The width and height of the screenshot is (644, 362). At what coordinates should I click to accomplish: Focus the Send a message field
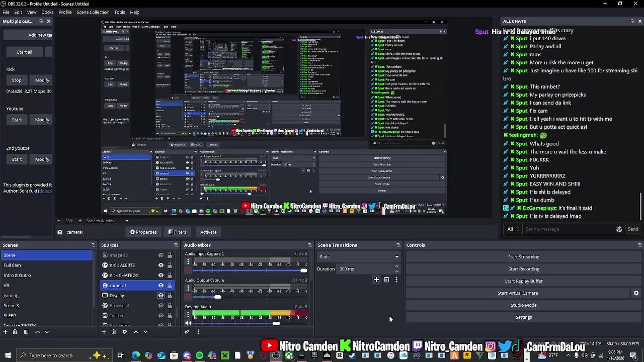[569, 229]
